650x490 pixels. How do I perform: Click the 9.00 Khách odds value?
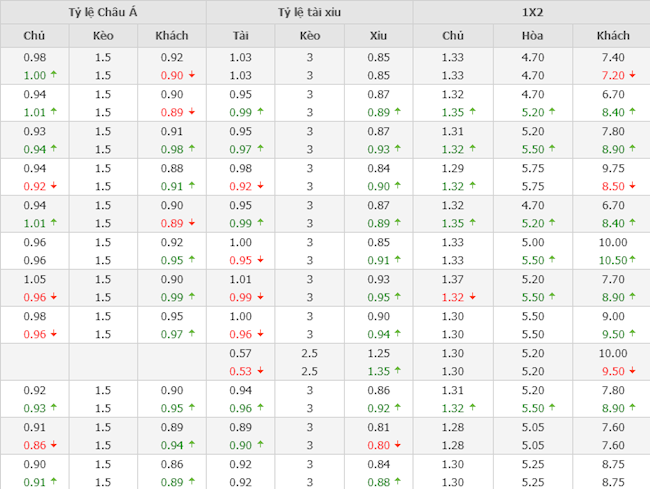[612, 316]
